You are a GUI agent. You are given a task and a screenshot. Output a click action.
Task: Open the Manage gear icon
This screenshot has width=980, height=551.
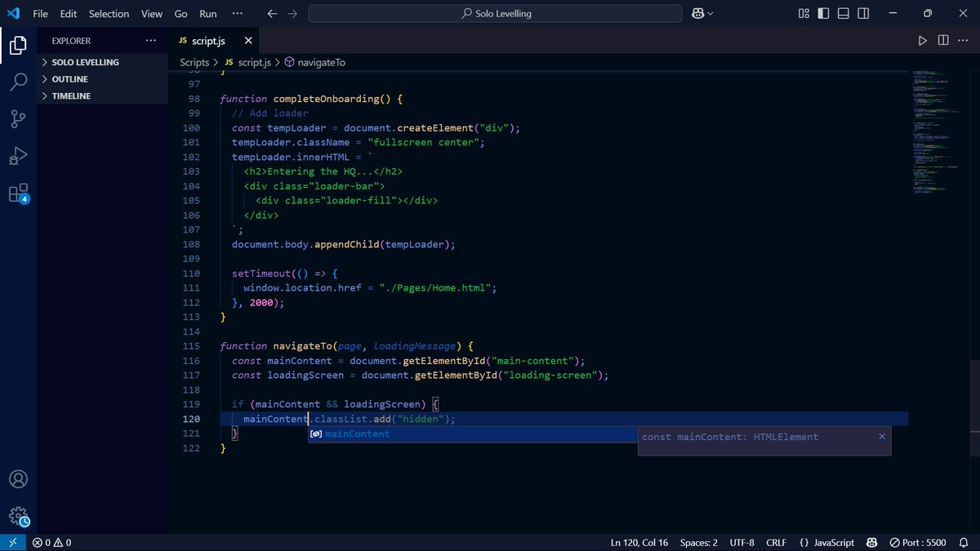(x=18, y=516)
